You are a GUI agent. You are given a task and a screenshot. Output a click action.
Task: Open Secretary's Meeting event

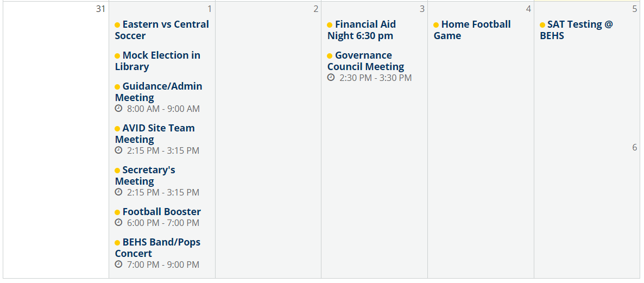(x=145, y=176)
